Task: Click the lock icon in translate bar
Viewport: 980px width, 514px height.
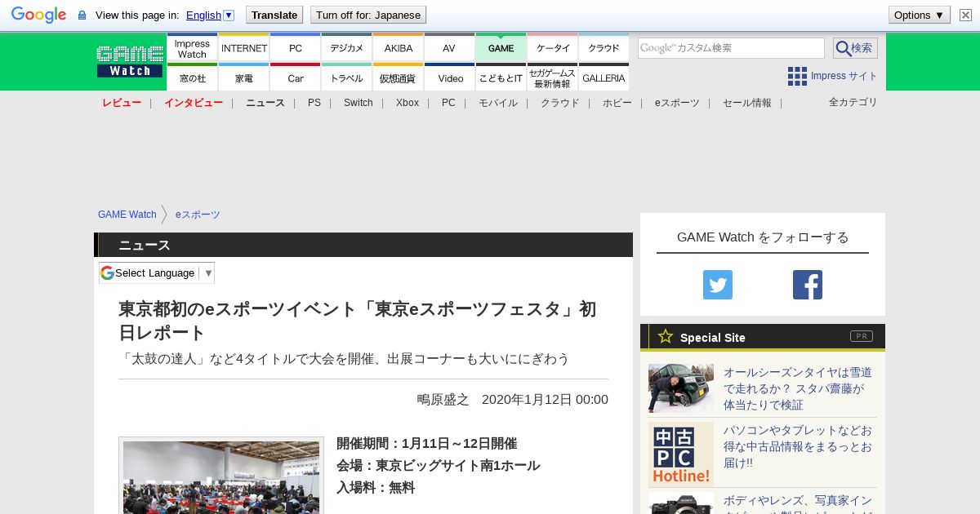Action: 82,15
